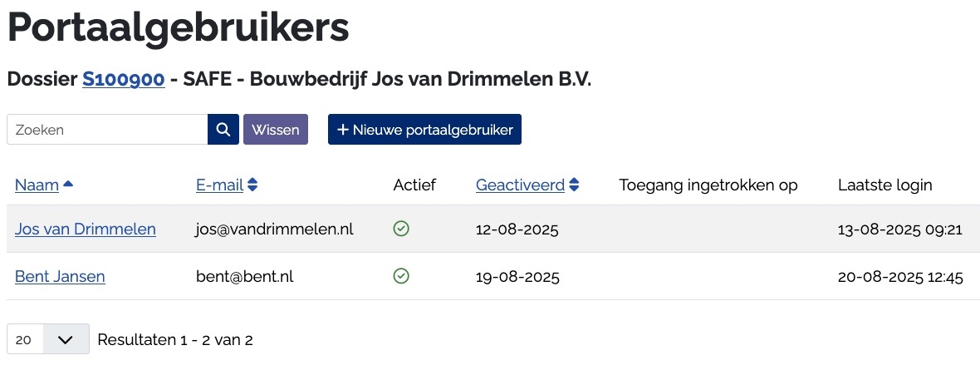The image size is (980, 375).
Task: Open Jos van Drimmelen user details
Action: coord(86,229)
